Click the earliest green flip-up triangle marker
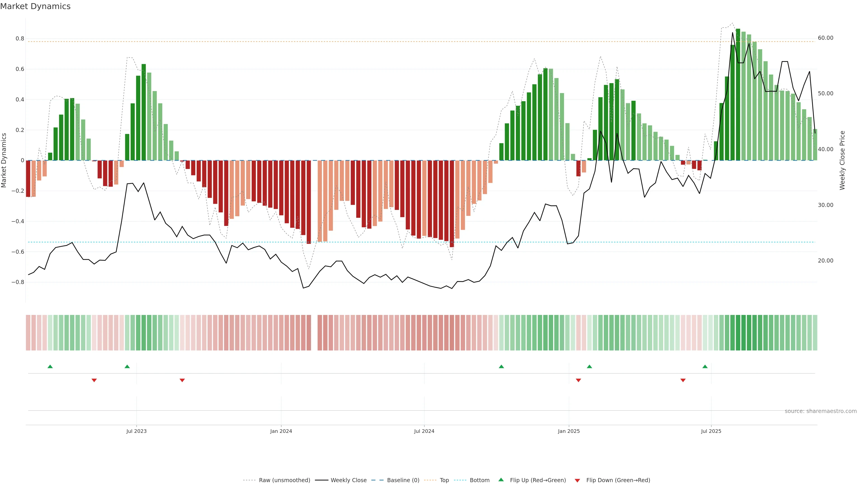868x488 pixels. click(50, 366)
